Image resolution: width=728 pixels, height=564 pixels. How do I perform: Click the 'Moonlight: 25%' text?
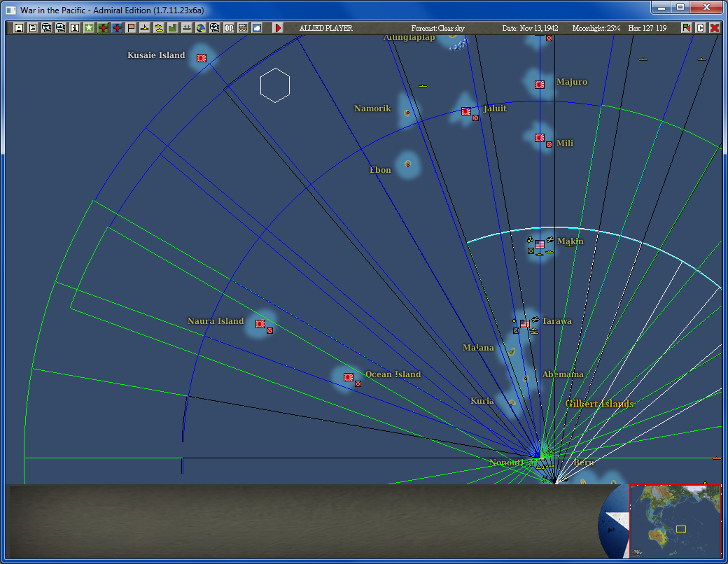click(x=596, y=28)
